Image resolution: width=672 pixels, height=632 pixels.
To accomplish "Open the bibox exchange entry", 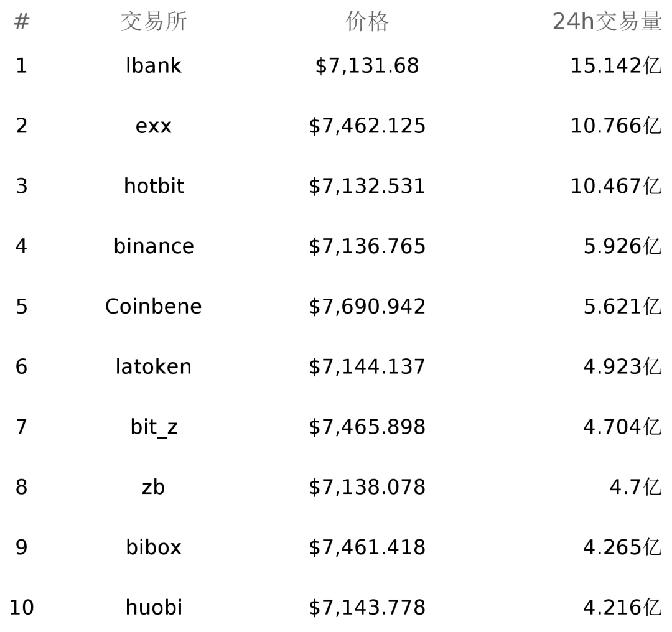I will coord(154,547).
